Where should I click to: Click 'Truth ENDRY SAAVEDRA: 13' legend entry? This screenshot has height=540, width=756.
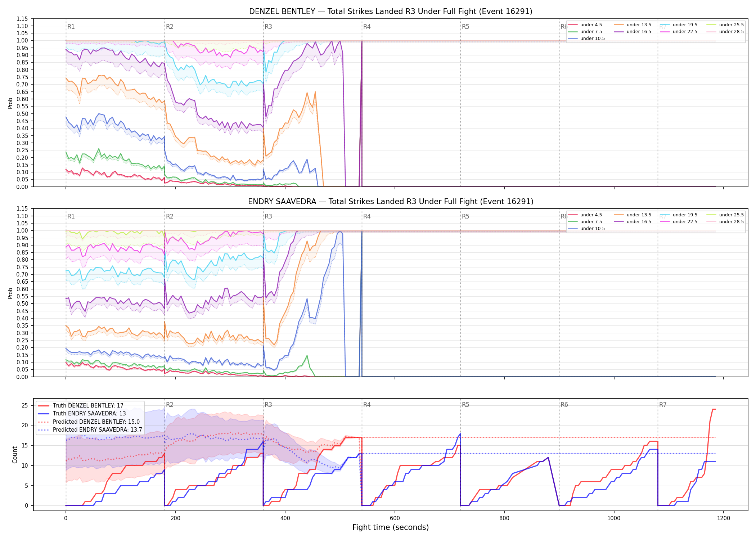point(82,414)
